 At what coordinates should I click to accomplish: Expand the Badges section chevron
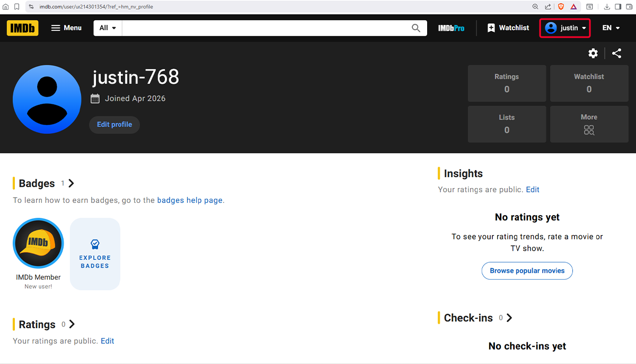72,183
